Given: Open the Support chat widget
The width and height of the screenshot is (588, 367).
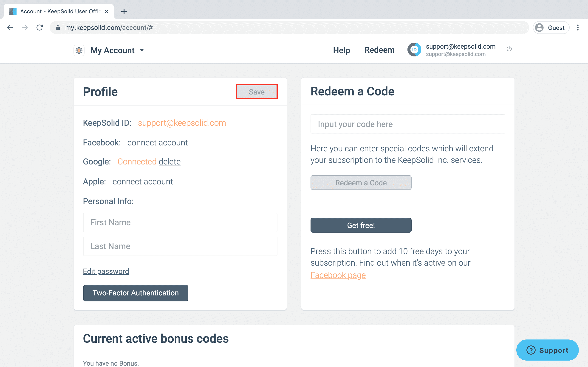Looking at the screenshot, I should 547,350.
